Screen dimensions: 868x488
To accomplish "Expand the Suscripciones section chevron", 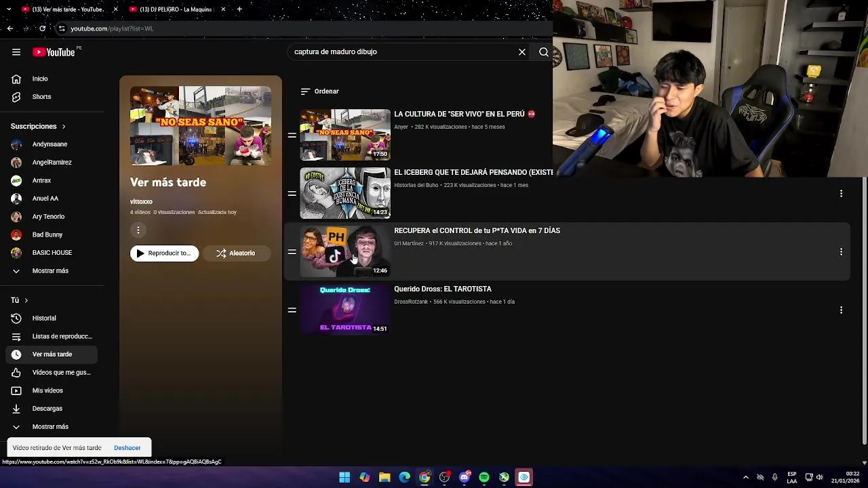I will 64,127.
